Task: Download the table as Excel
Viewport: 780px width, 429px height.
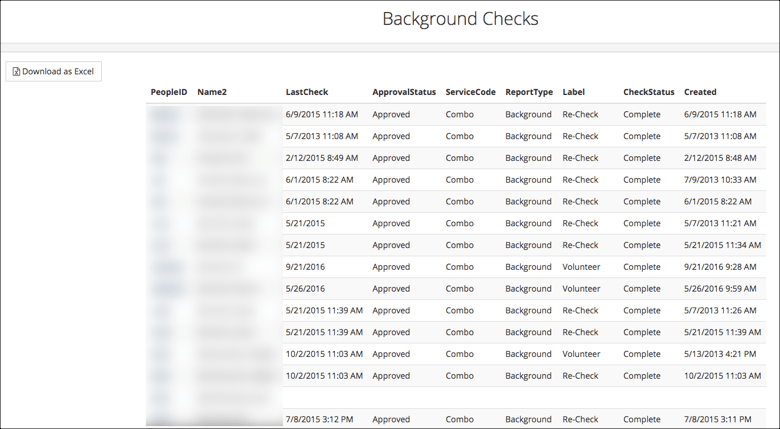Action: [x=53, y=71]
